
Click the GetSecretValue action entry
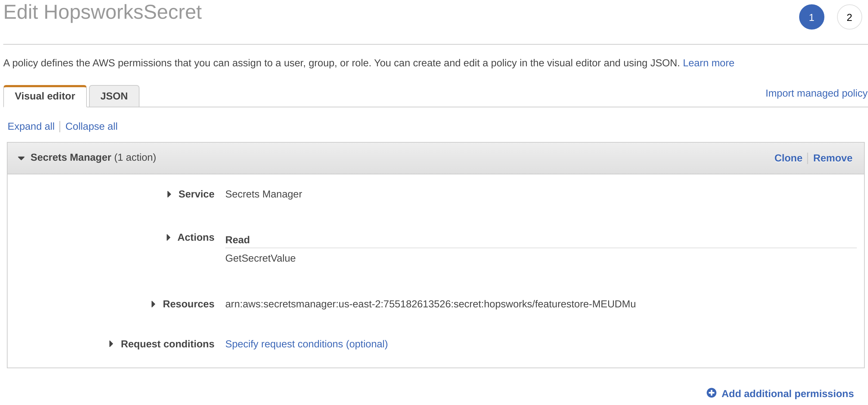click(x=260, y=258)
